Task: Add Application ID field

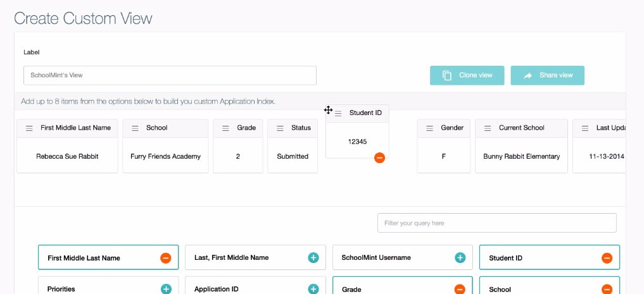Action: tap(313, 289)
